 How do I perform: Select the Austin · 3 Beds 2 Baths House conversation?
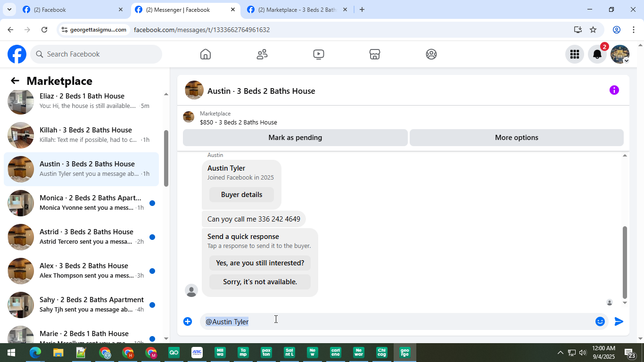pyautogui.click(x=81, y=169)
